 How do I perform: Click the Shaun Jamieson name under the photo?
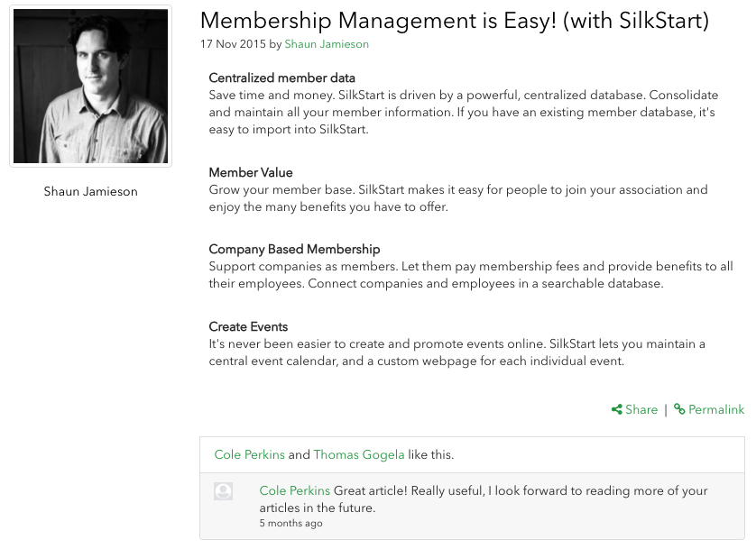coord(90,191)
